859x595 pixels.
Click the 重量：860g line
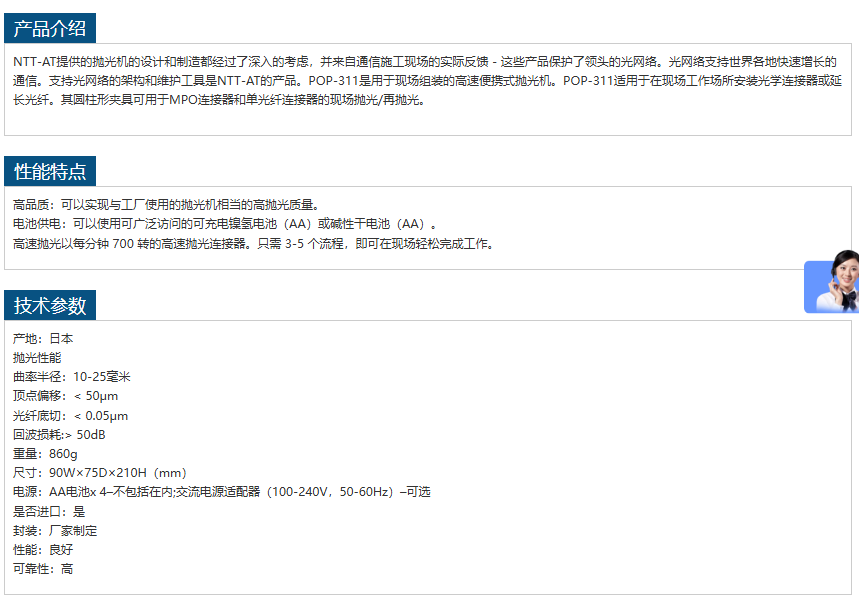[45, 454]
